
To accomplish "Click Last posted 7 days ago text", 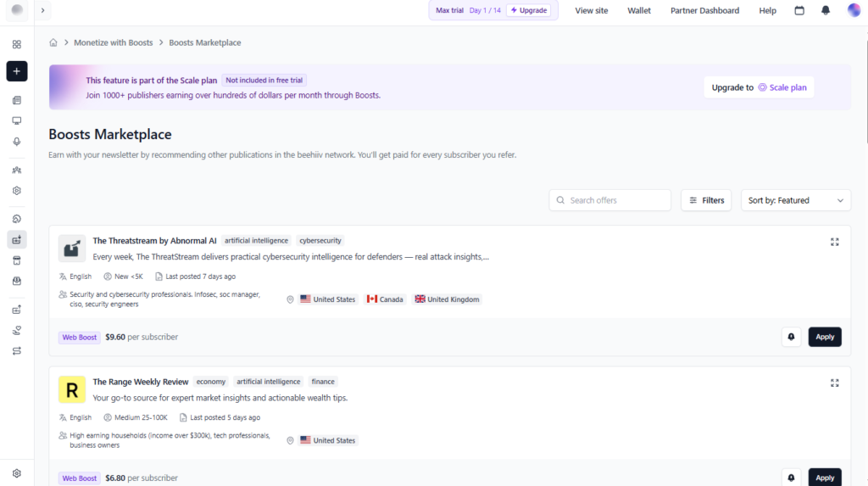I will pos(200,277).
